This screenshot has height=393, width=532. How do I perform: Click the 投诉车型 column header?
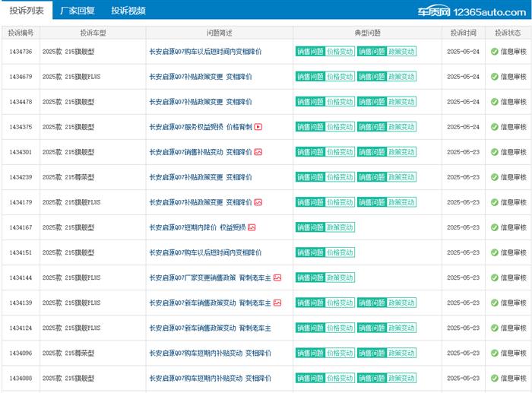93,33
